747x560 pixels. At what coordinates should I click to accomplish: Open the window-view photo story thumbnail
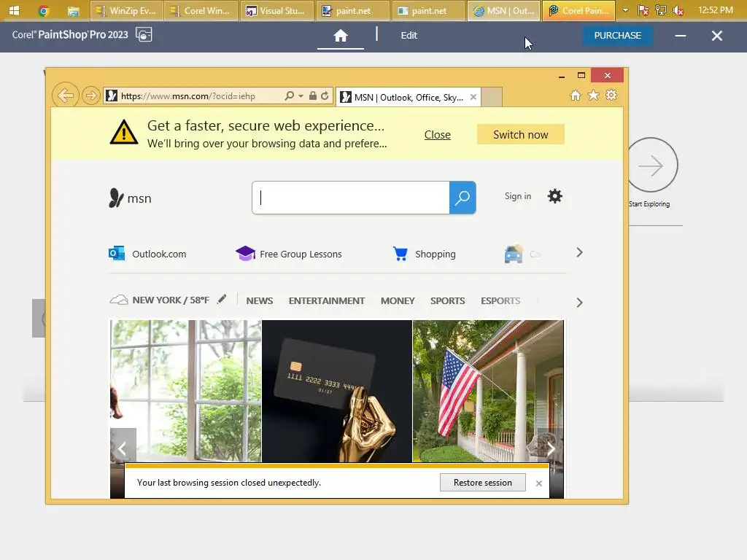coord(185,391)
